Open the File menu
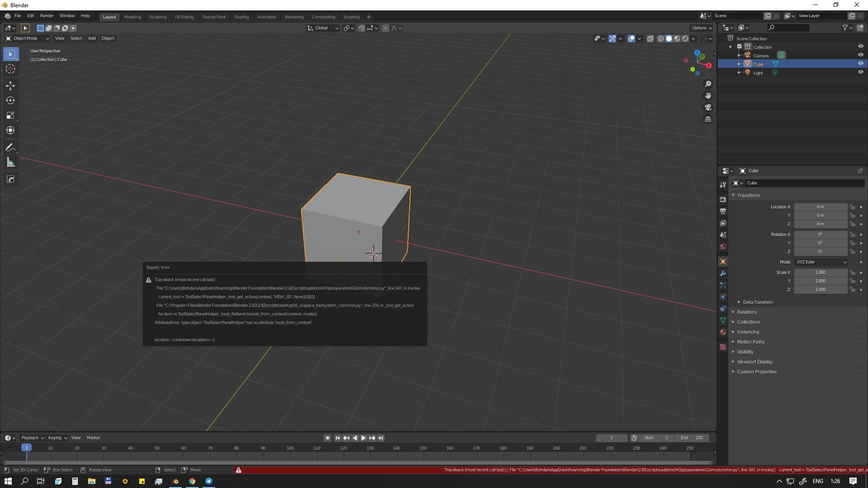The image size is (868, 488). click(18, 16)
